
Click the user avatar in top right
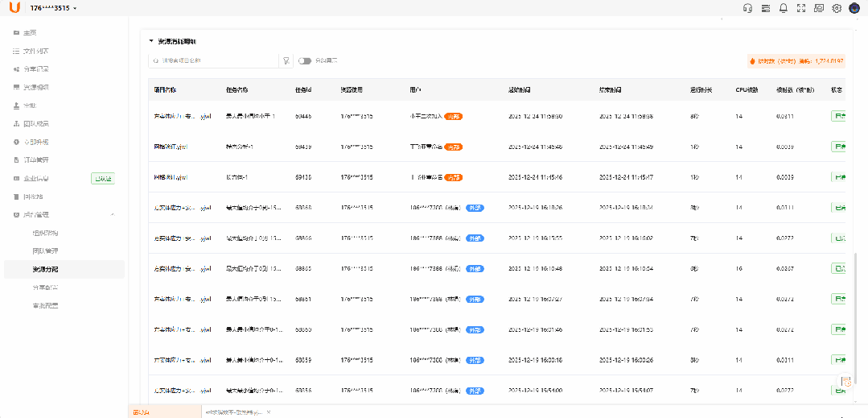(x=854, y=8)
